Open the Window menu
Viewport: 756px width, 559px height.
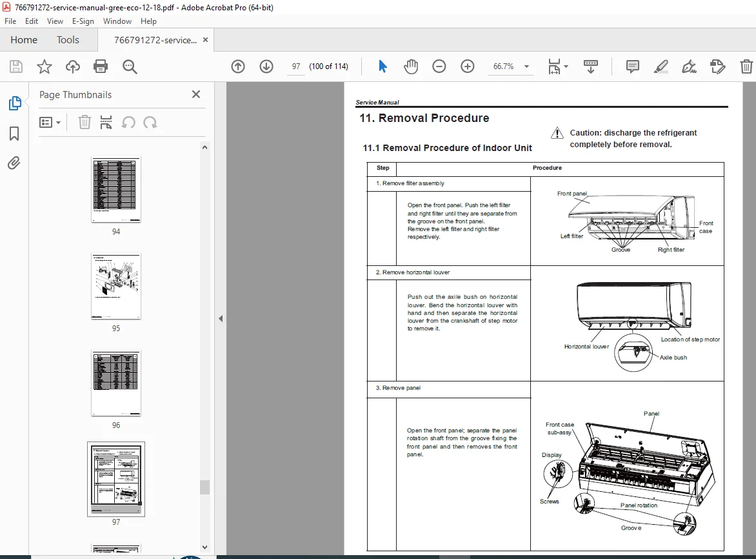[117, 21]
